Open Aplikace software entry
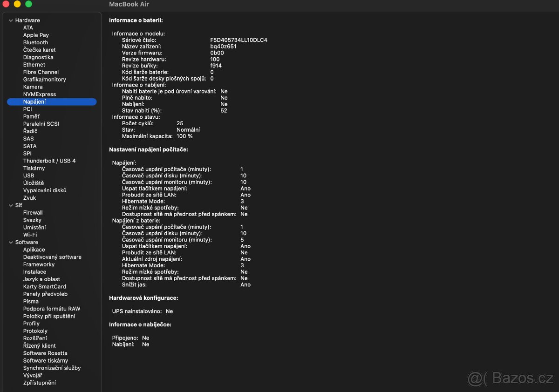Screen dimensions: 559x392 tap(34, 250)
